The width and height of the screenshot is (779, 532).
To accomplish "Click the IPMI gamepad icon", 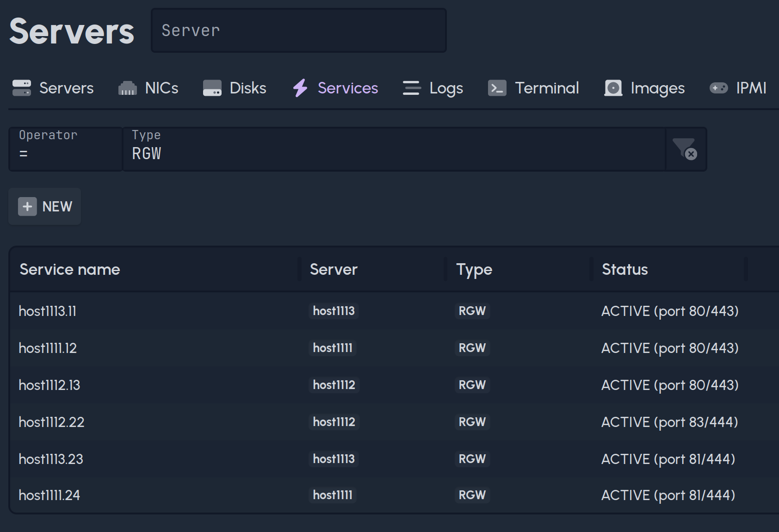I will (719, 88).
